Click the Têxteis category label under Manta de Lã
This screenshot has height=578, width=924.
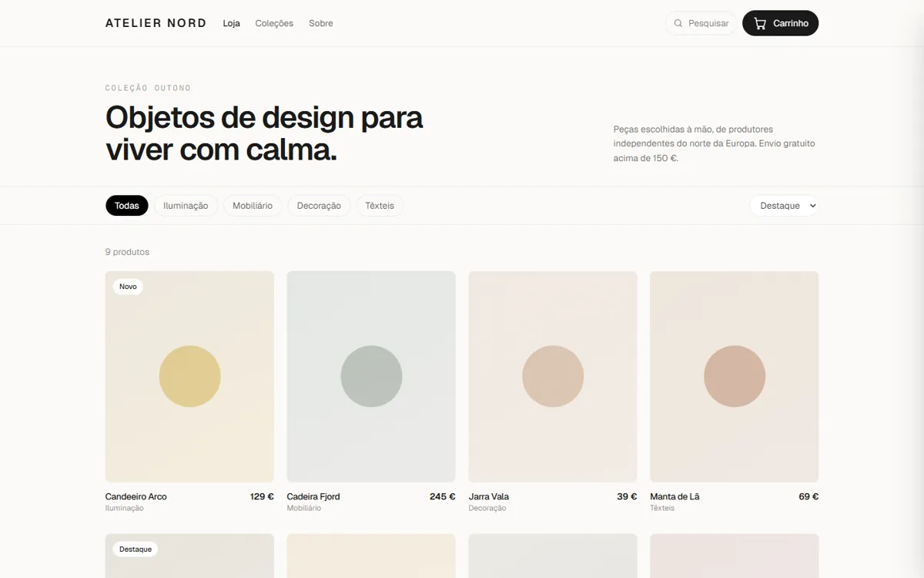pyautogui.click(x=662, y=509)
